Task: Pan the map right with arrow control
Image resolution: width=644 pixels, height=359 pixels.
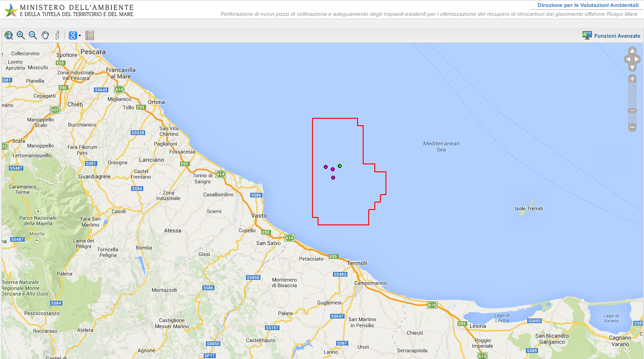Action: pyautogui.click(x=637, y=59)
